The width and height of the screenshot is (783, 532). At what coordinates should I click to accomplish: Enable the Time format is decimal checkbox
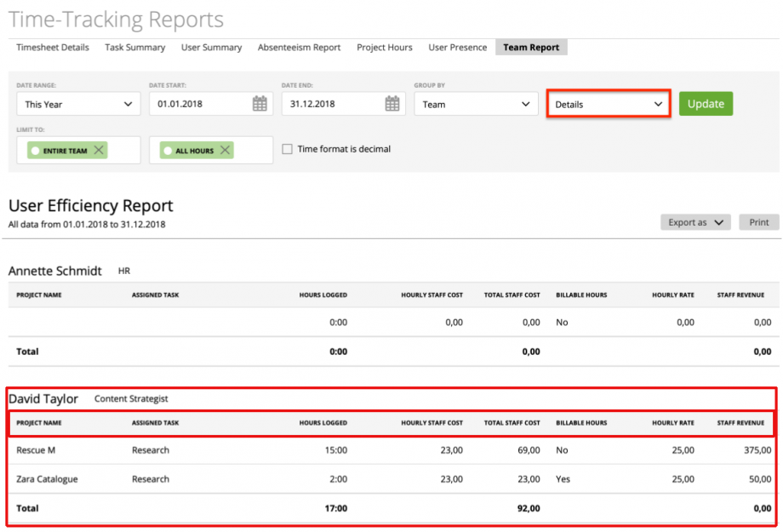click(287, 148)
